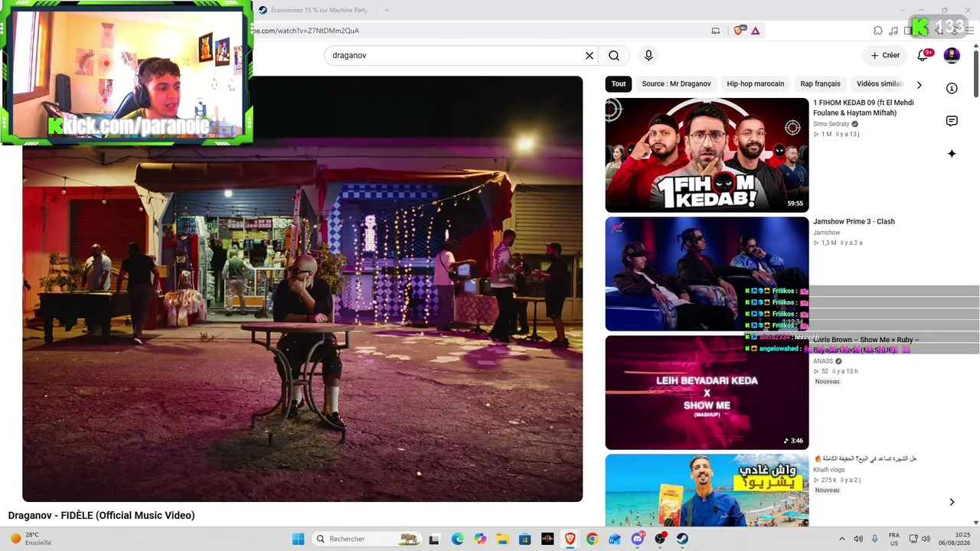
Task: Click the "Draganov - FIDÈLE (Official Music Video)" title
Action: [102, 516]
